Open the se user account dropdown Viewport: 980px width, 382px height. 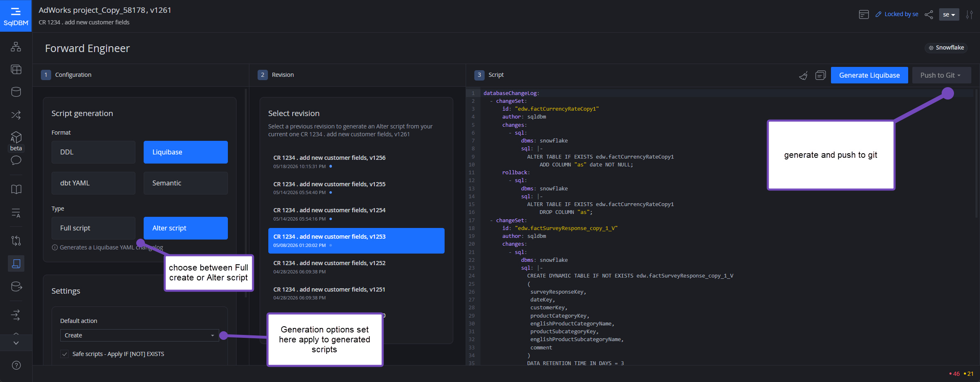pos(949,14)
